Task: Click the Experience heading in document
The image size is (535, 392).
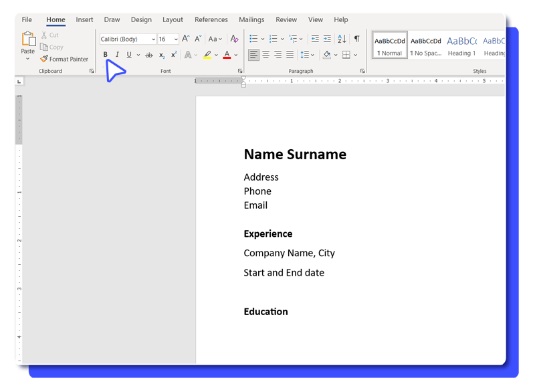Action: coord(268,234)
